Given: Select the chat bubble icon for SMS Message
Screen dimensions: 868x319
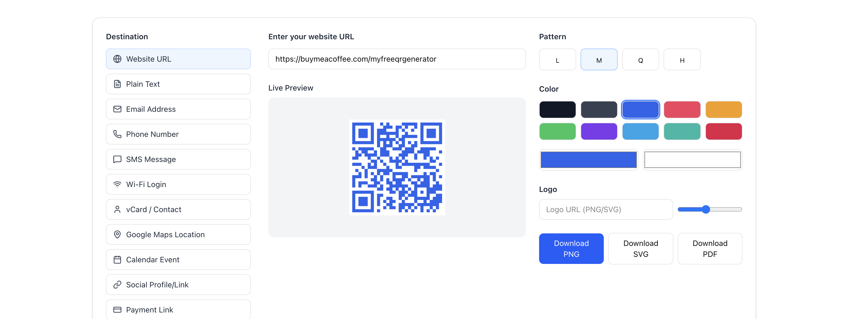Looking at the screenshot, I should (x=117, y=159).
